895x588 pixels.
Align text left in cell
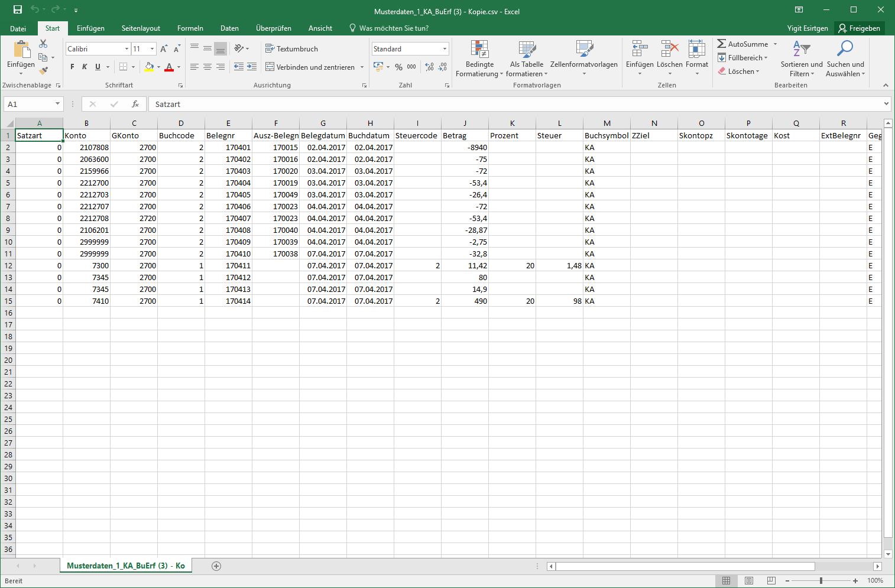(194, 67)
